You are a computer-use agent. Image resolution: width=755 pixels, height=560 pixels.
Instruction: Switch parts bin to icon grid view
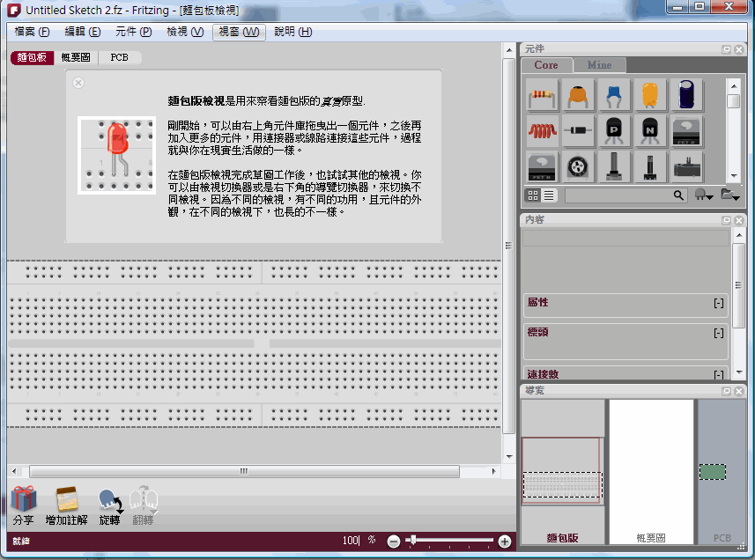point(533,195)
